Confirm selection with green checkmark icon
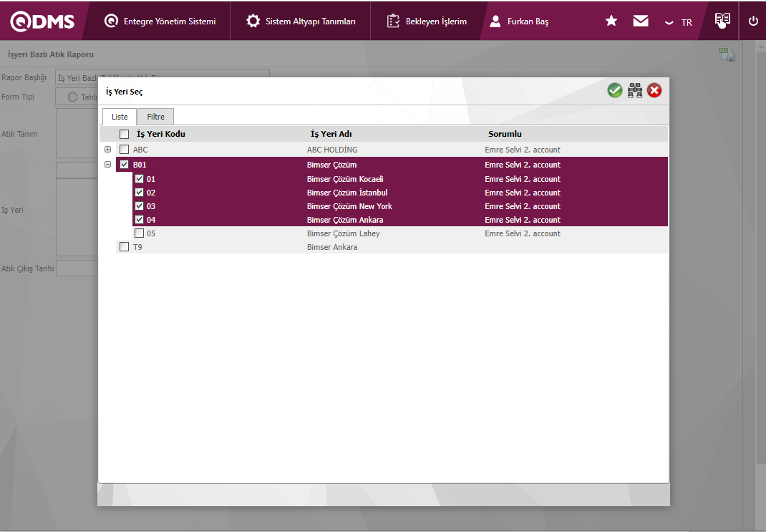This screenshot has height=532, width=766. [614, 90]
